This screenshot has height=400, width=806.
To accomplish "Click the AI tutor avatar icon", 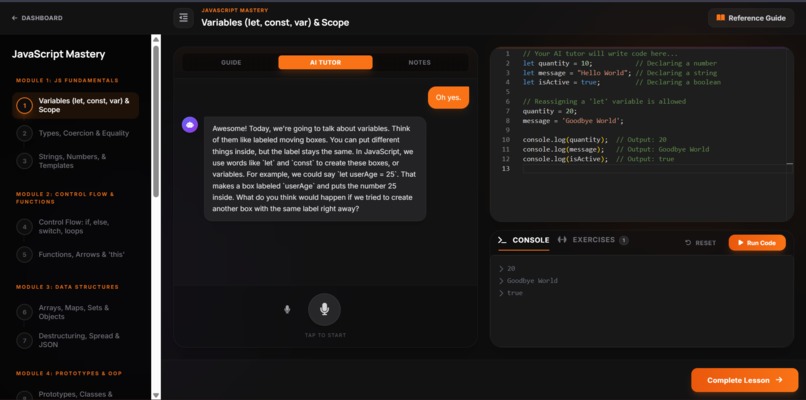I will (x=190, y=124).
